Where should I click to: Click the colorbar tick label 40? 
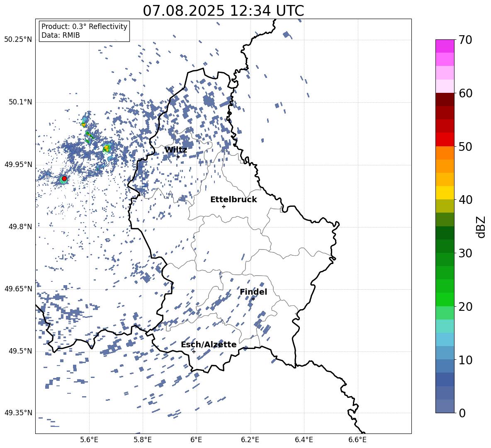pos(465,200)
